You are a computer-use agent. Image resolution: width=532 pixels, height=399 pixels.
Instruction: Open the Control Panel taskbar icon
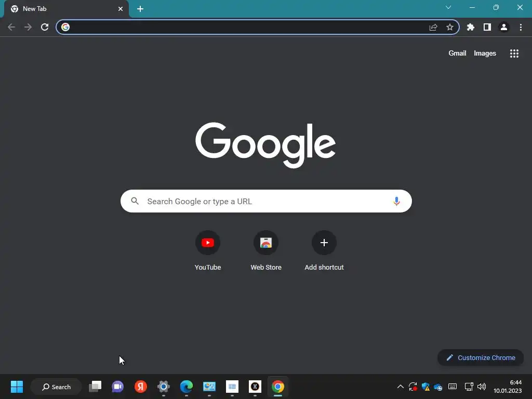click(209, 387)
